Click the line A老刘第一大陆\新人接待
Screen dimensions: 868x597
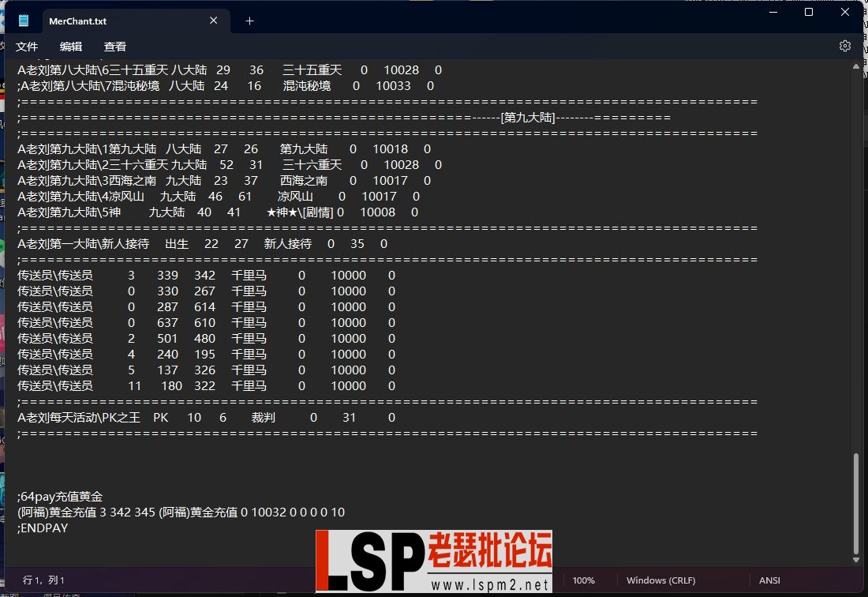(x=203, y=244)
